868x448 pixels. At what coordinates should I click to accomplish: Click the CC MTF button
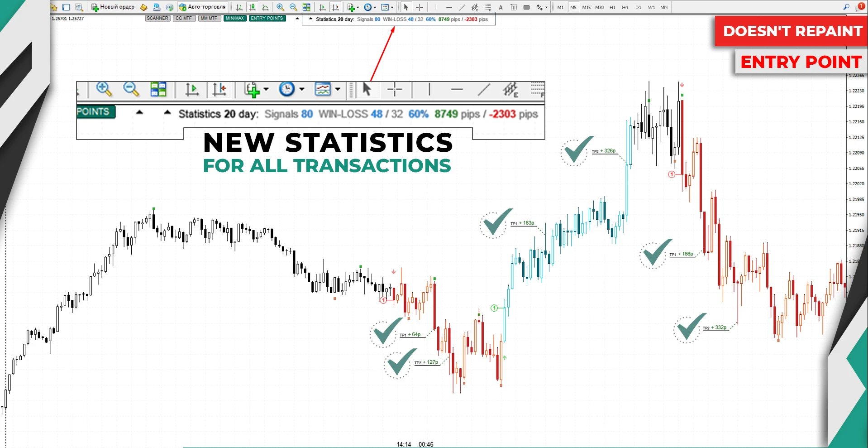(x=184, y=18)
